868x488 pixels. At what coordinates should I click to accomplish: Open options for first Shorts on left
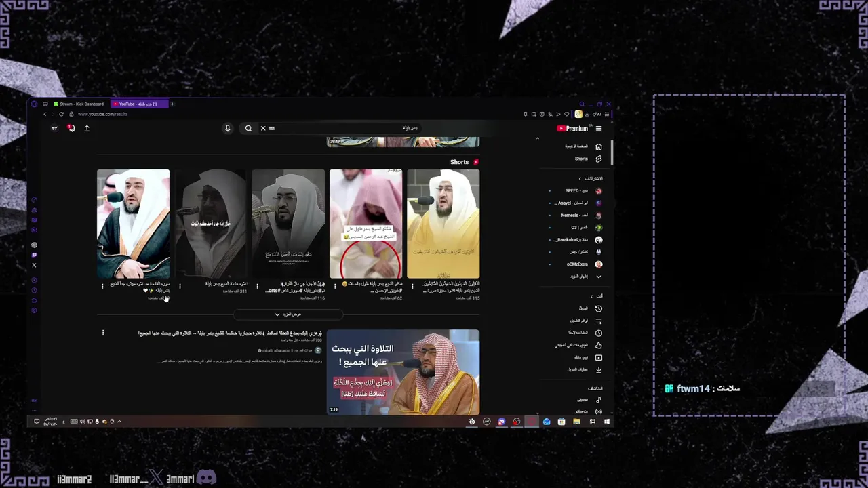[x=102, y=286]
